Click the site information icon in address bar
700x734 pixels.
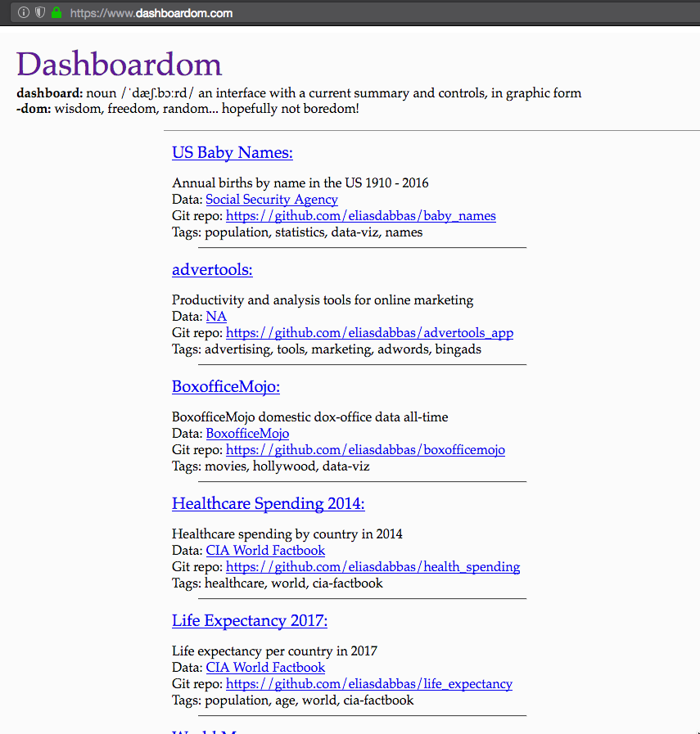tap(24, 12)
